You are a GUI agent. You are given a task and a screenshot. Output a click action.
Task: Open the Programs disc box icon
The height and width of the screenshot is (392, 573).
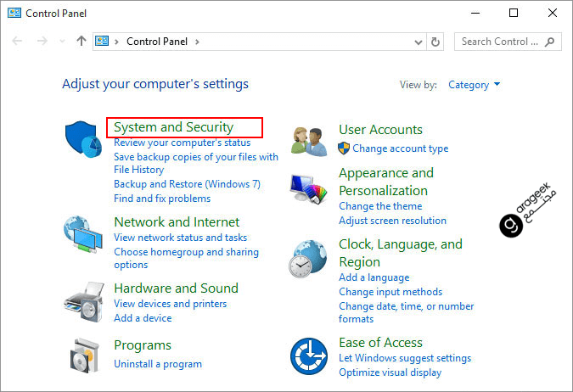click(85, 356)
